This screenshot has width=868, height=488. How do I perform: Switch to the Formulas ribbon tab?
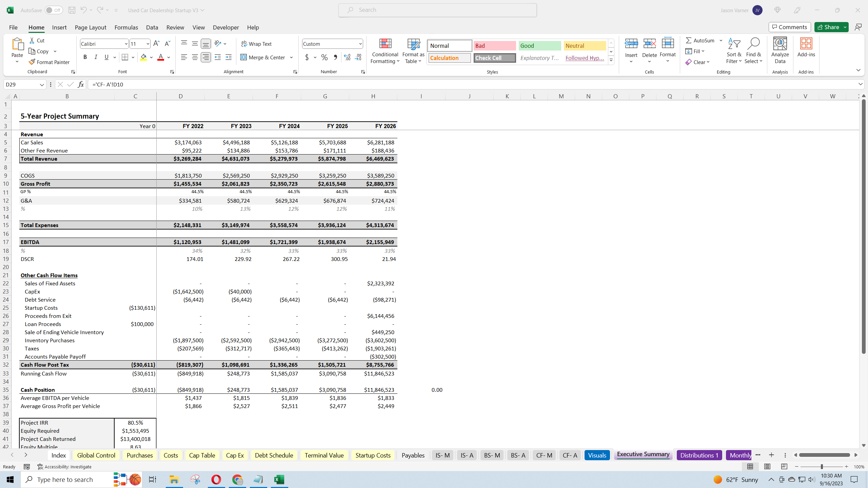coord(126,27)
